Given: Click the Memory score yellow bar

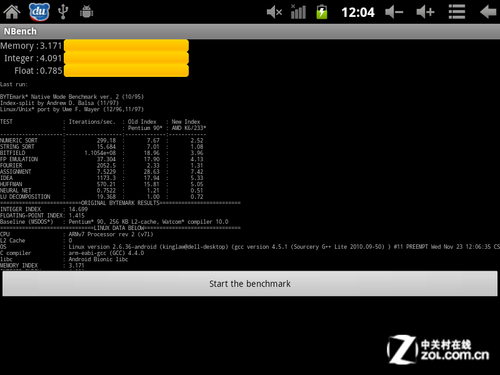Looking at the screenshot, I should coord(126,46).
